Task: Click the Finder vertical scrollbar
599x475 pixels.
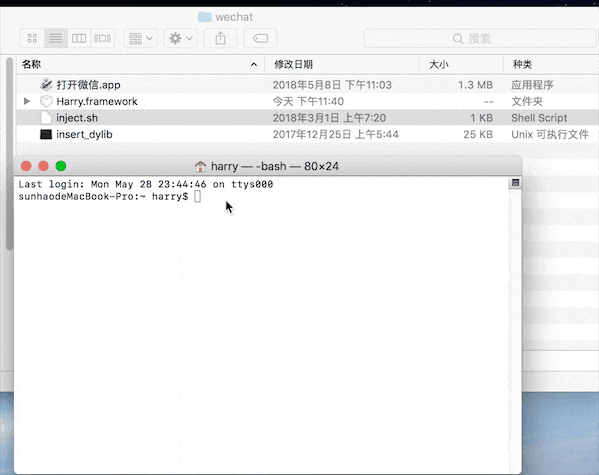Action: (x=10, y=154)
